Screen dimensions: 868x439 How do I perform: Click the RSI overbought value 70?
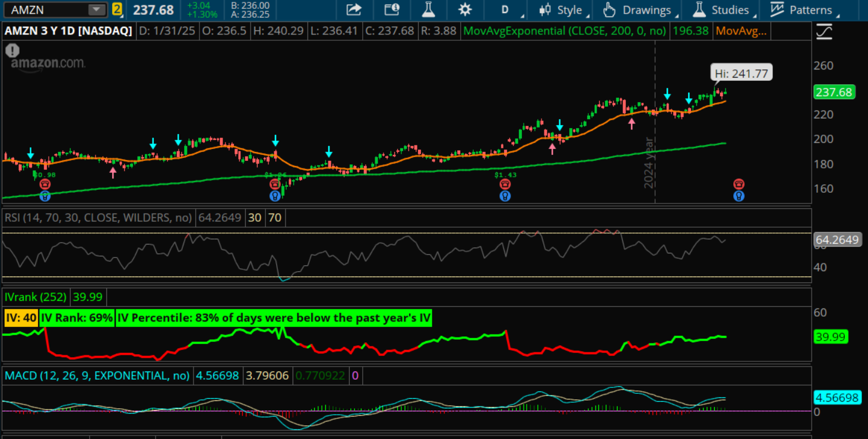[x=275, y=218]
